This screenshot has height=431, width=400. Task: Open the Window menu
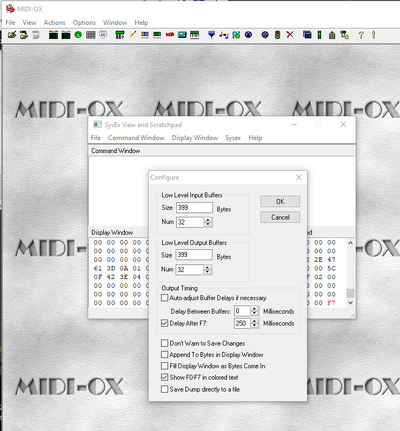(115, 23)
